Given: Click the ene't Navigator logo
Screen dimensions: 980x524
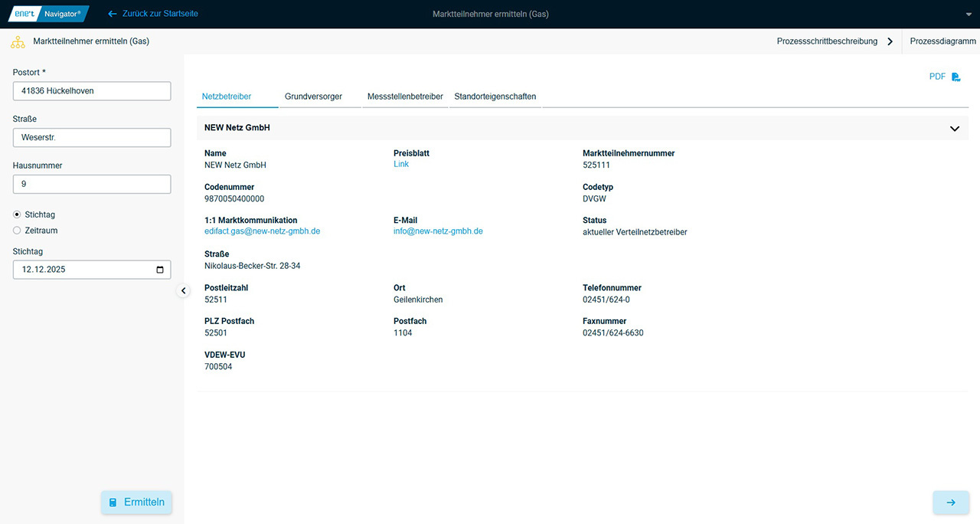Looking at the screenshot, I should point(49,14).
